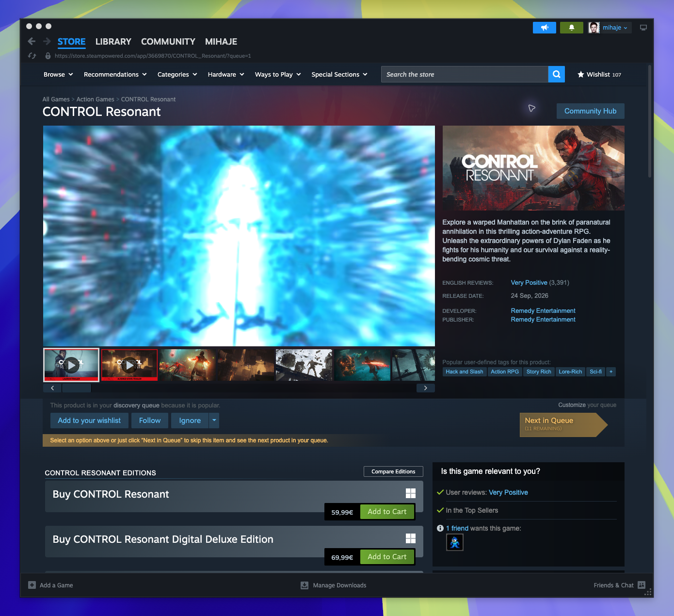Expand the Categories menu
This screenshot has width=674, height=616.
click(x=177, y=74)
